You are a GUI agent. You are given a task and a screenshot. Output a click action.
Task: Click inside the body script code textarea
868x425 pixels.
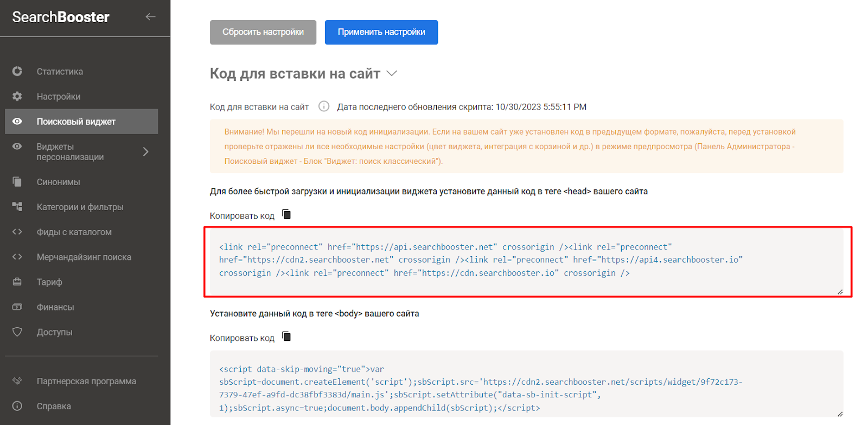point(527,384)
